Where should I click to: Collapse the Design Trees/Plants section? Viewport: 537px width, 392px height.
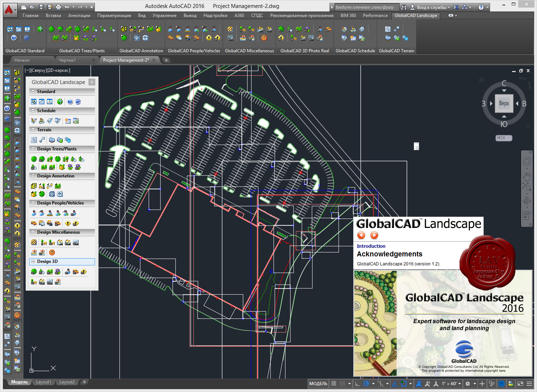[x=33, y=149]
